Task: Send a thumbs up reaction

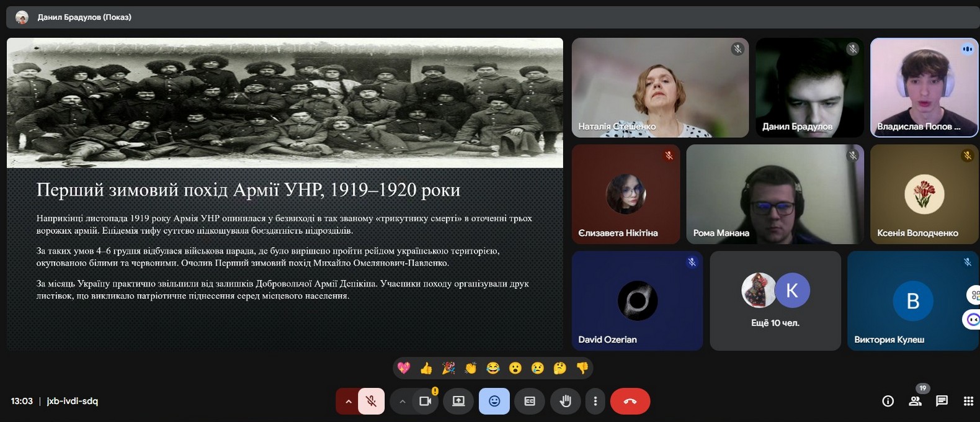Action: [x=426, y=369]
